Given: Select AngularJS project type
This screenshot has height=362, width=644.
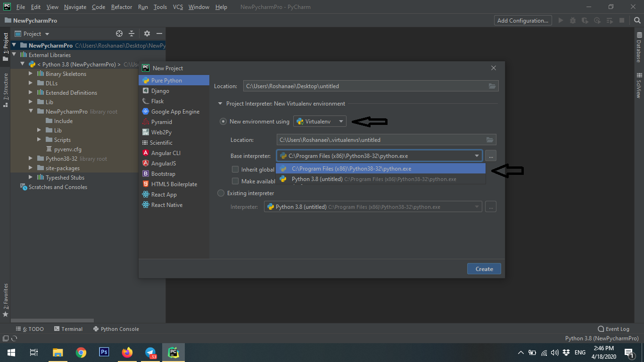Looking at the screenshot, I should [173, 164].
